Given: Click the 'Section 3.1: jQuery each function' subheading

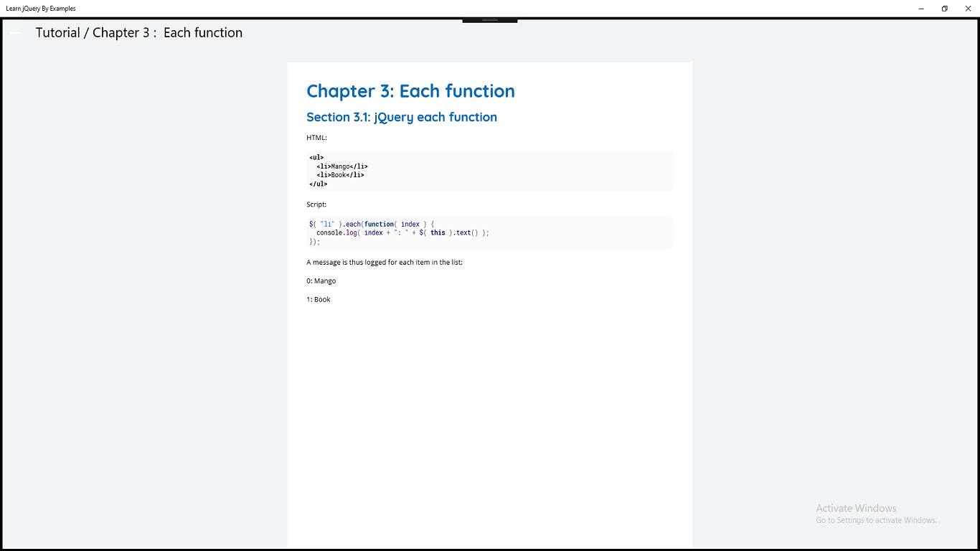Looking at the screenshot, I should (402, 117).
